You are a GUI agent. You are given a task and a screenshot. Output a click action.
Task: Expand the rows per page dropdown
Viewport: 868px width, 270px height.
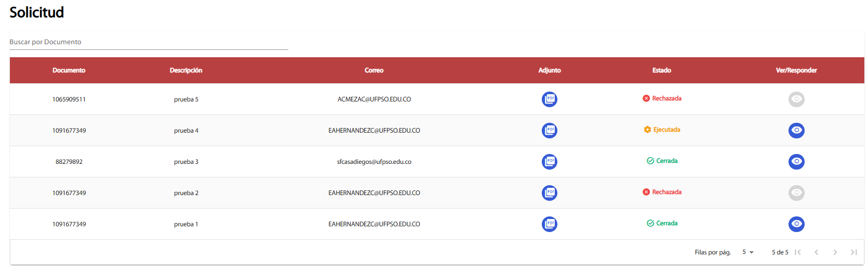[x=747, y=252]
